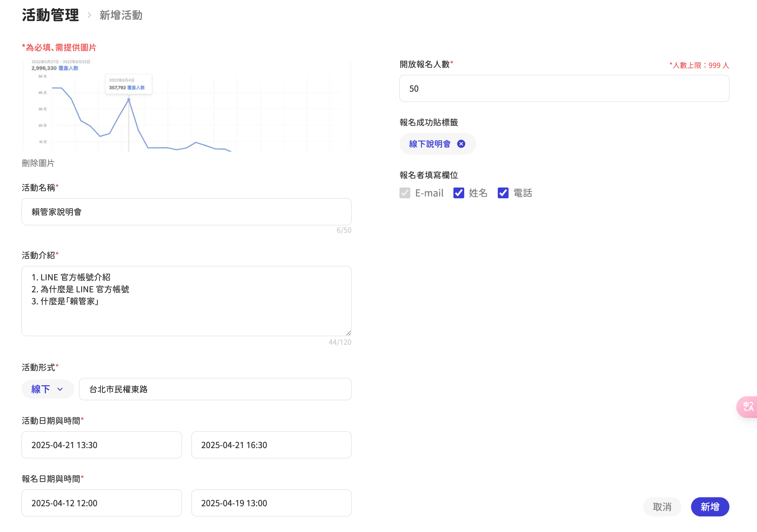Click the breadcrumb chevron after 活動管理
This screenshot has height=532, width=757.
pos(89,15)
